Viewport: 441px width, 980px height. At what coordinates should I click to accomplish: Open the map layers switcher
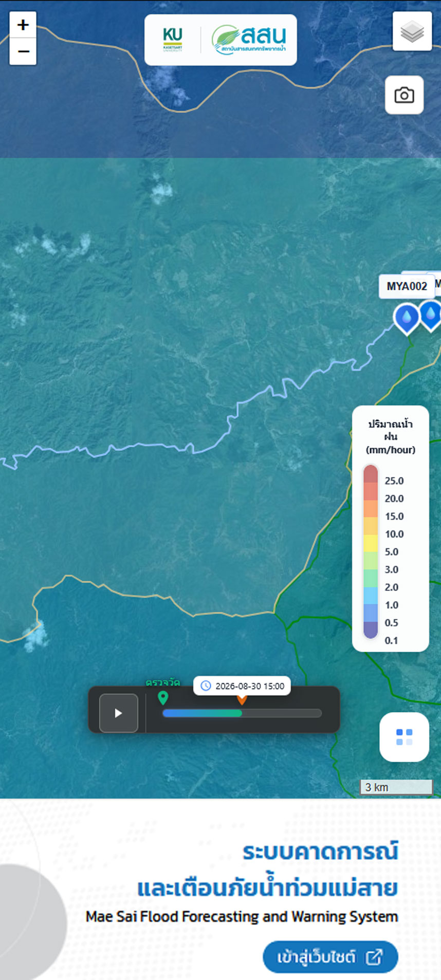(412, 31)
